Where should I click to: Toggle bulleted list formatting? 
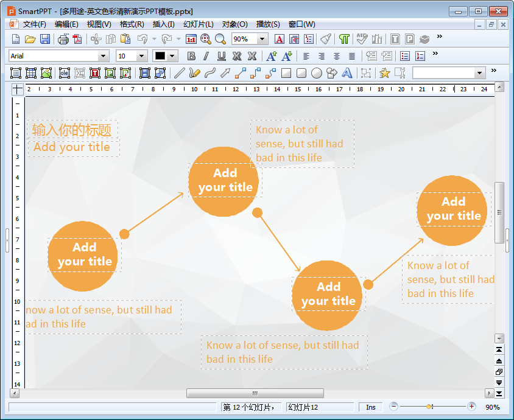(405, 56)
